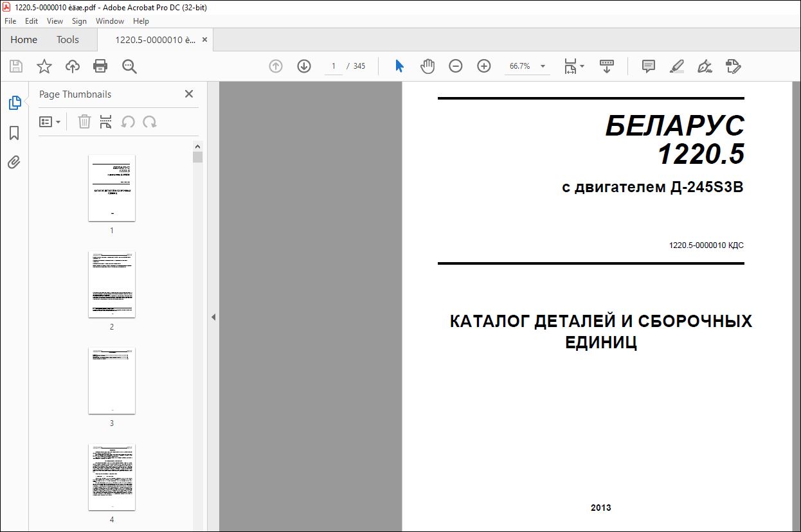Rotate page clockwise
The image size is (801, 532).
tap(150, 121)
